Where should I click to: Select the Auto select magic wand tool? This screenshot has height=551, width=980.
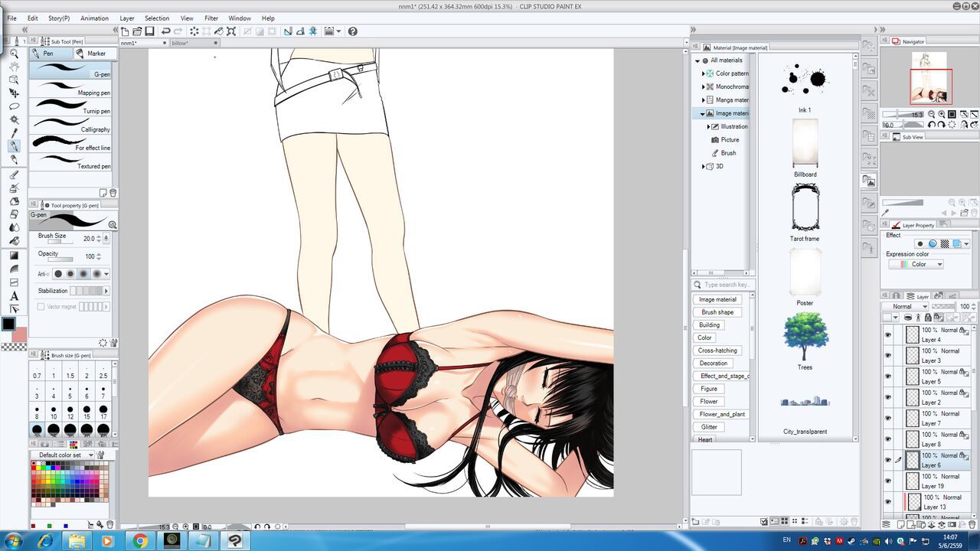(14, 119)
